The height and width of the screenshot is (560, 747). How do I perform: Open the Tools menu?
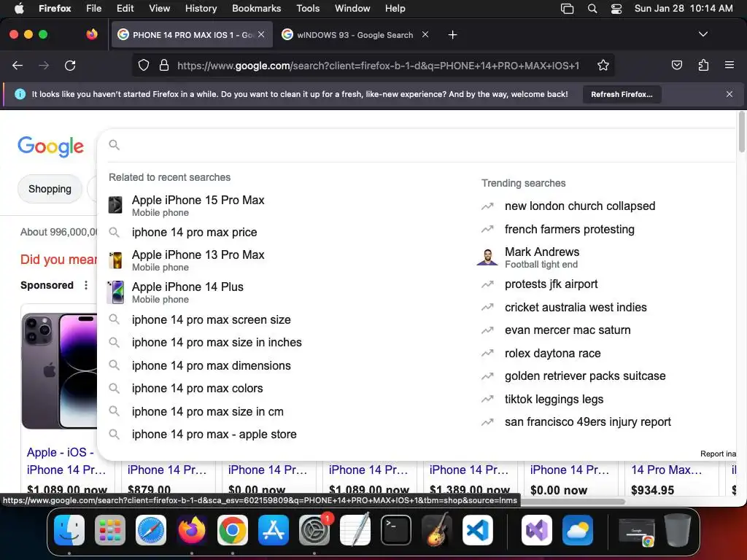308,8
